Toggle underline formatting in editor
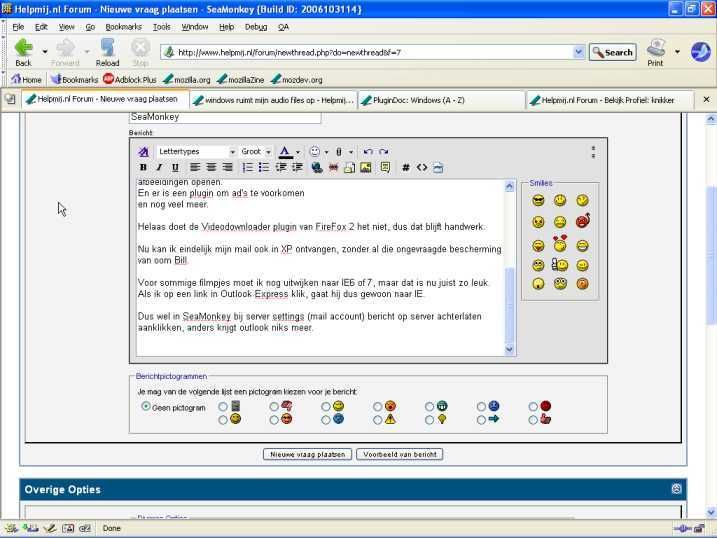 [175, 167]
